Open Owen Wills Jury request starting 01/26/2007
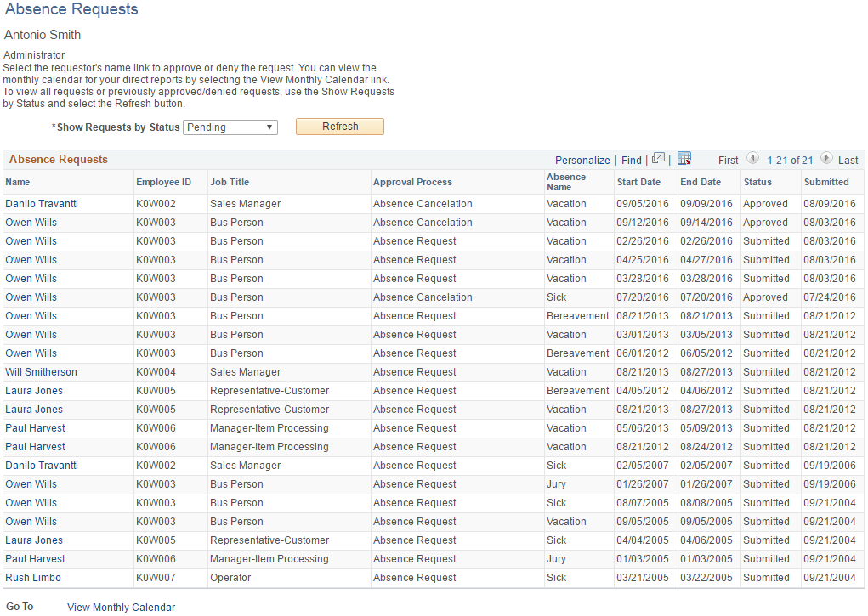 click(x=31, y=484)
